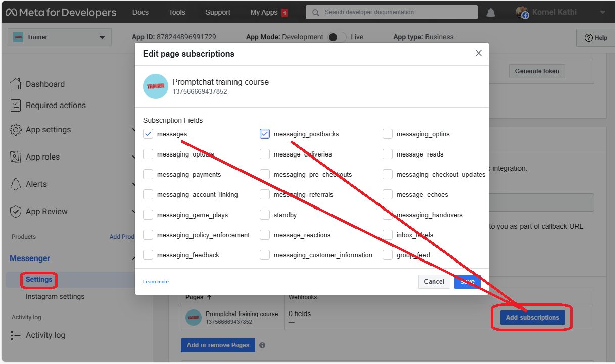The image size is (615, 364).
Task: Click Cancel in subscriptions dialog
Action: pos(434,282)
